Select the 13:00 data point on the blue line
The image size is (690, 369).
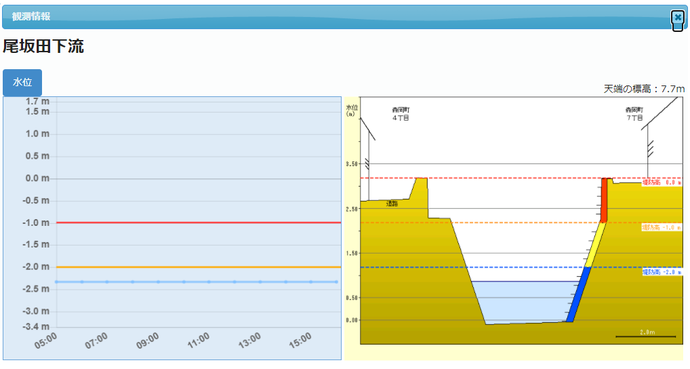[260, 282]
